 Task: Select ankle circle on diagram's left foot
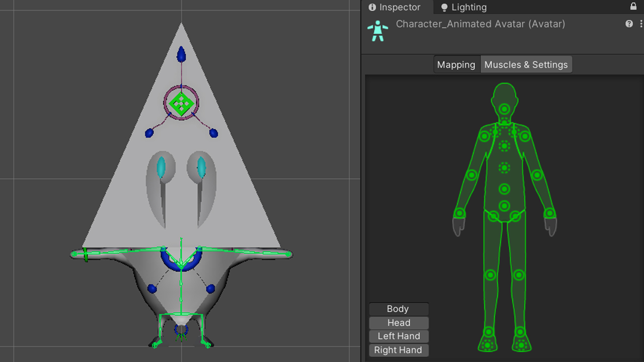(489, 332)
